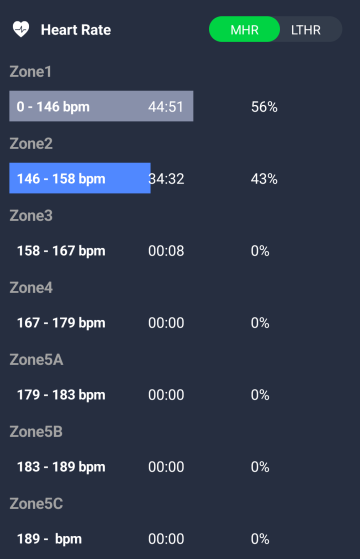Click the Zone5A label
This screenshot has height=559, width=360.
coord(36,360)
